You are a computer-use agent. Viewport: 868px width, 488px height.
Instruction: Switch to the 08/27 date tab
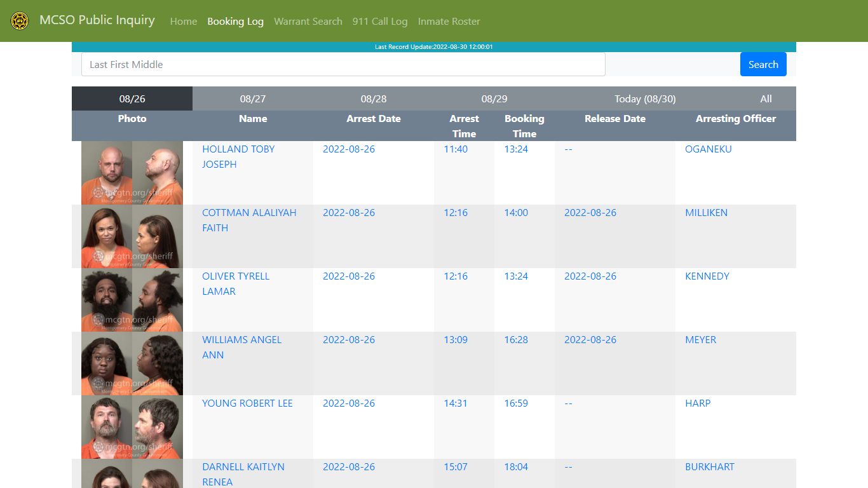(x=253, y=98)
